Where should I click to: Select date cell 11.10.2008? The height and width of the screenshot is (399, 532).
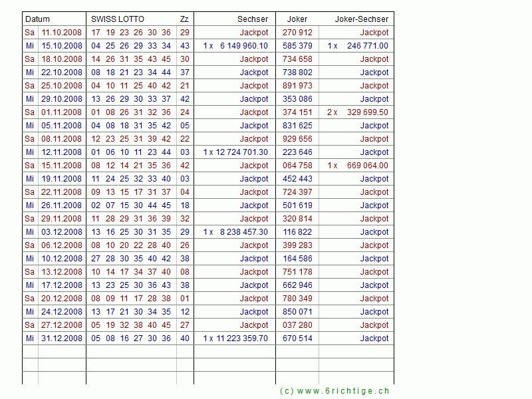point(62,33)
